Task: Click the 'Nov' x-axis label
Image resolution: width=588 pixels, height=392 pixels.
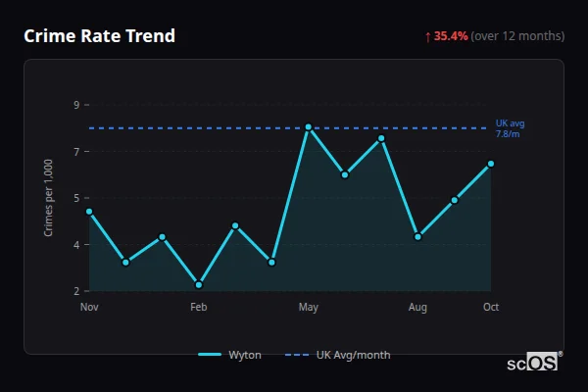Action: click(x=89, y=307)
